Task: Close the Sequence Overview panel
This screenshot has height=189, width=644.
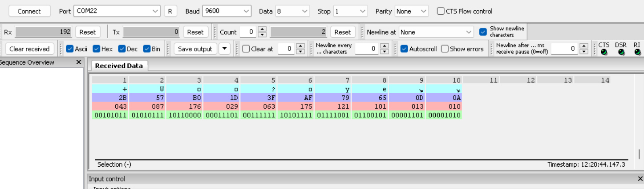Action: click(79, 62)
